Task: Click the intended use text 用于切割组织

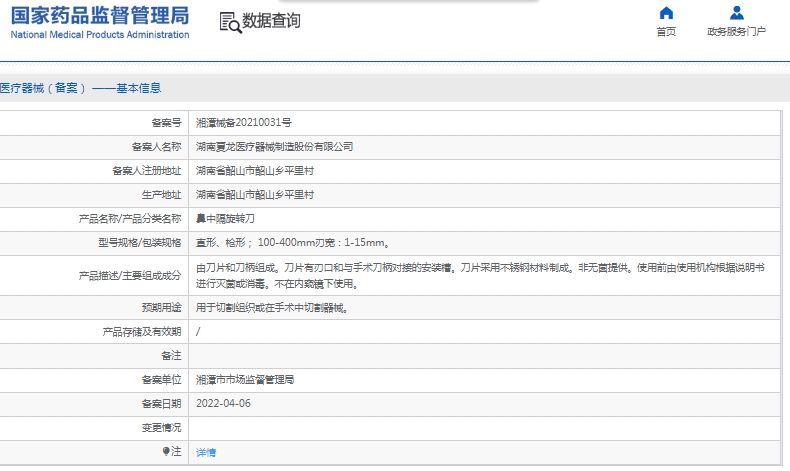Action: coord(226,308)
